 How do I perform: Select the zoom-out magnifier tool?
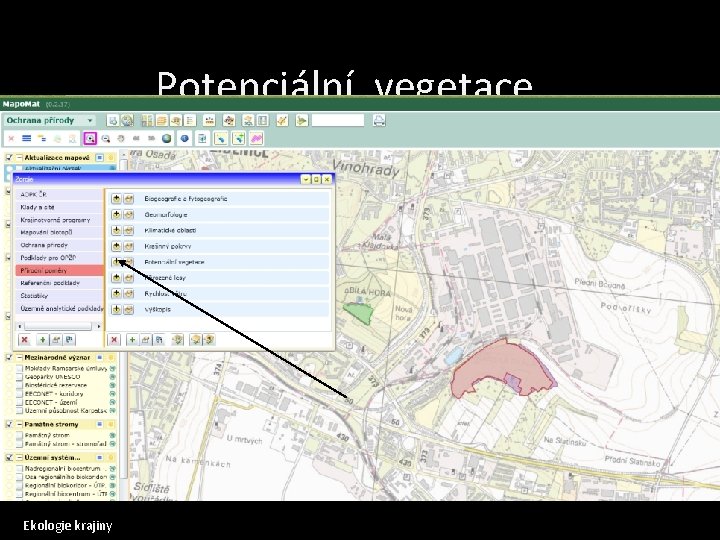pyautogui.click(x=106, y=138)
